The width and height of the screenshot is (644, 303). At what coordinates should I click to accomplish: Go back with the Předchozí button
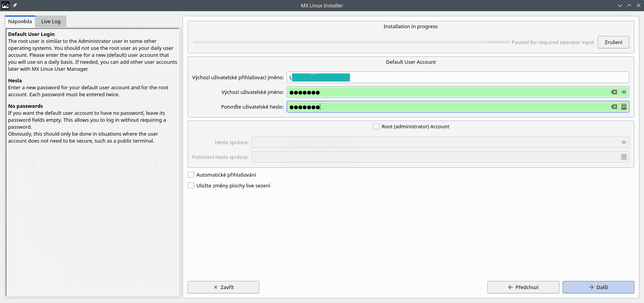click(523, 287)
